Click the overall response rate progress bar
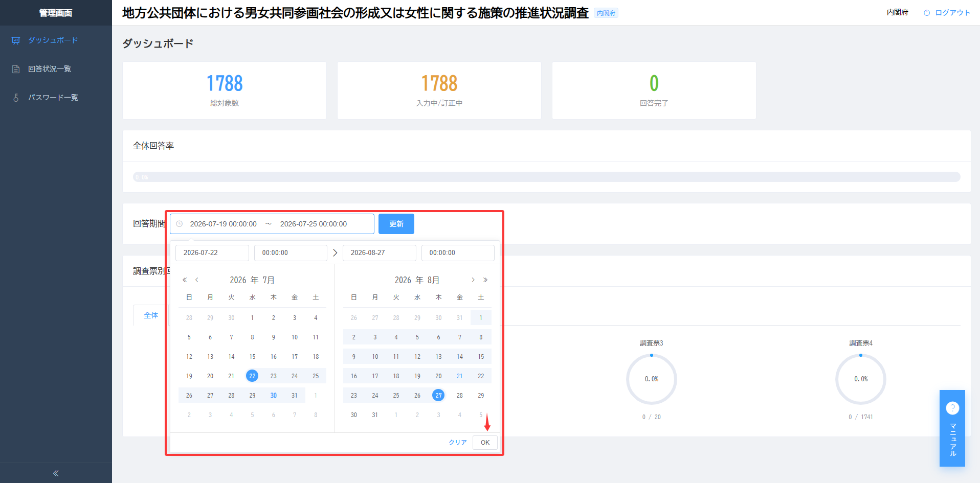 547,177
